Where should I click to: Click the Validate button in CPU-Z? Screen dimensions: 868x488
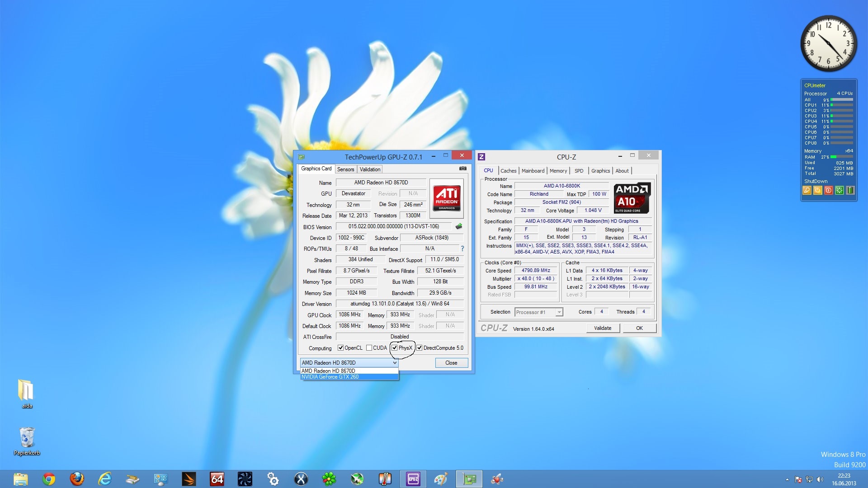pyautogui.click(x=603, y=328)
